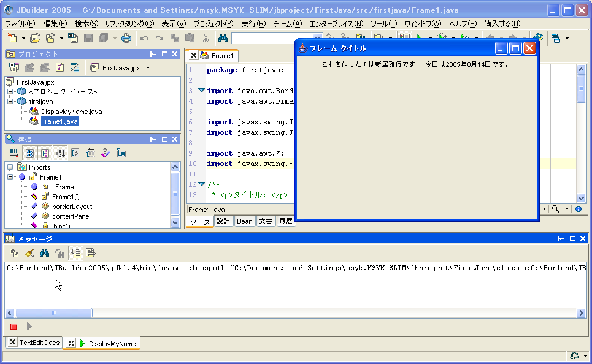The width and height of the screenshot is (592, 364).
Task: Click the Refresh icon in project pane toolbar
Action: 60,67
